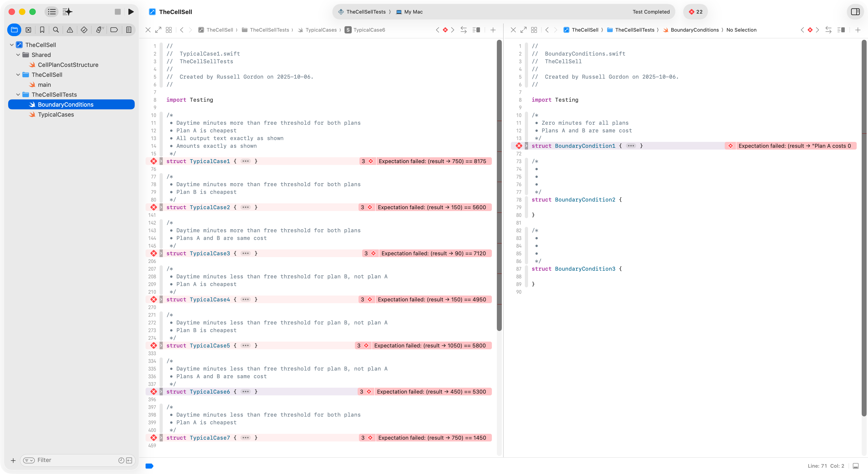Click the failed test diamond beside TypicalCase1

pos(154,161)
